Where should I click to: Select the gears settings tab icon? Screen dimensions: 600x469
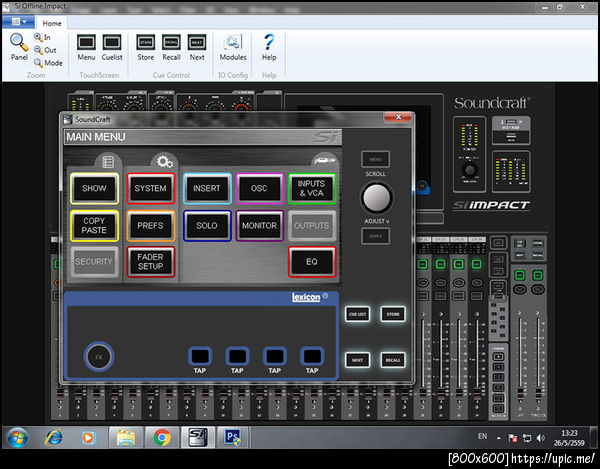tap(165, 162)
